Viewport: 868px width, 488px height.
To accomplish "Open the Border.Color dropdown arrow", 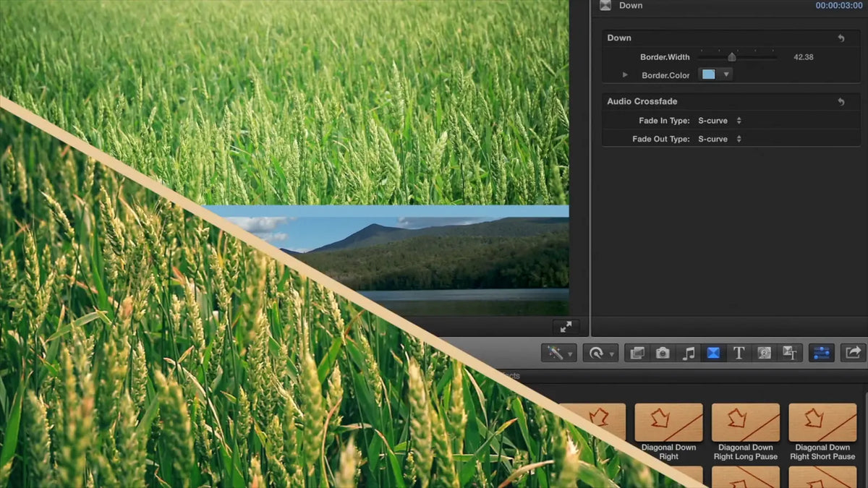I will (726, 74).
